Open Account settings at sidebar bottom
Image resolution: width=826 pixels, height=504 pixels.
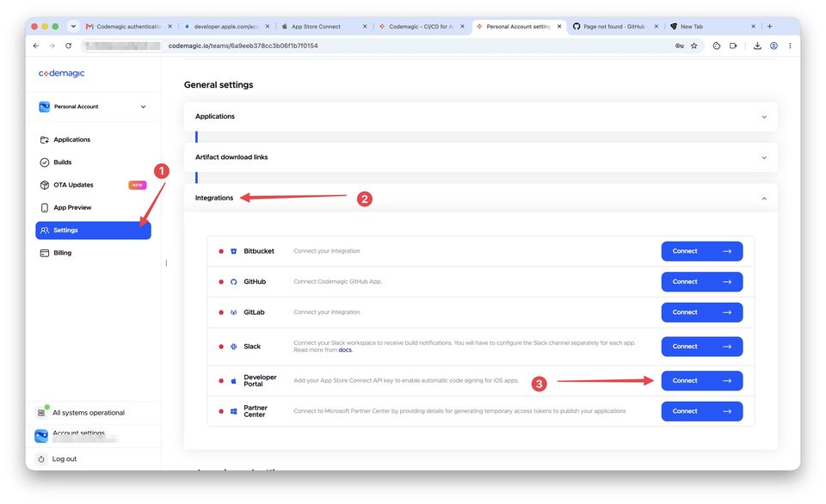[x=78, y=433]
